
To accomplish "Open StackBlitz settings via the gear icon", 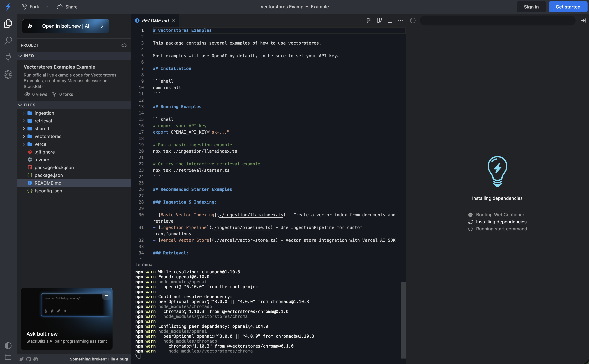I will pos(8,75).
